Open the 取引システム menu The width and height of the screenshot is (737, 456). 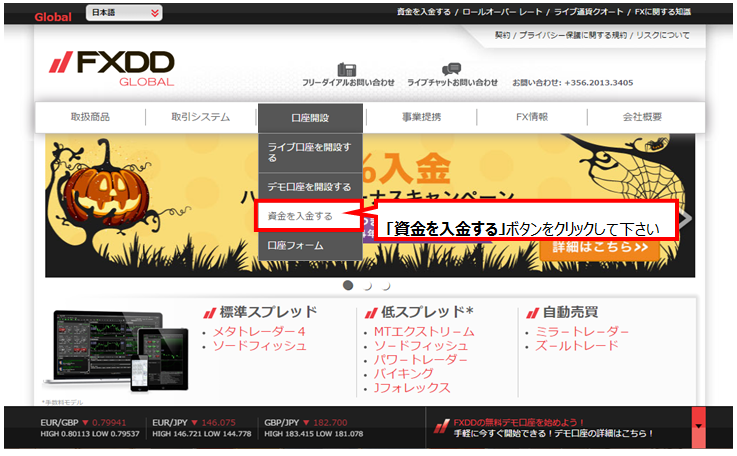tap(200, 117)
